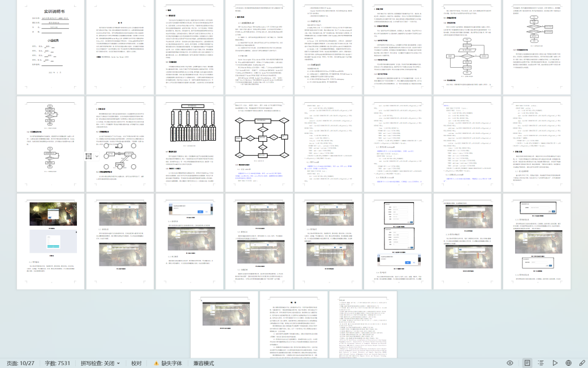This screenshot has height=368, width=588.
Task: Select page 17 with the login screenshot
Action: [51, 241]
